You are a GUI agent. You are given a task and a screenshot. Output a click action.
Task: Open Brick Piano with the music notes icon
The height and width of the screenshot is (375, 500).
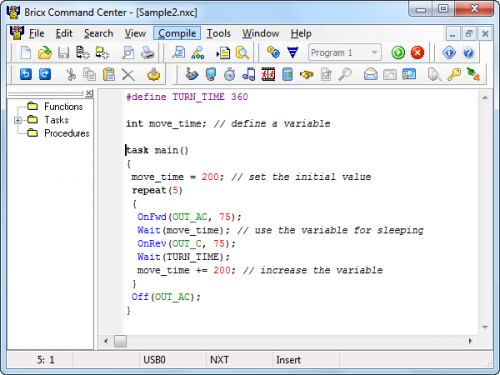(x=249, y=74)
